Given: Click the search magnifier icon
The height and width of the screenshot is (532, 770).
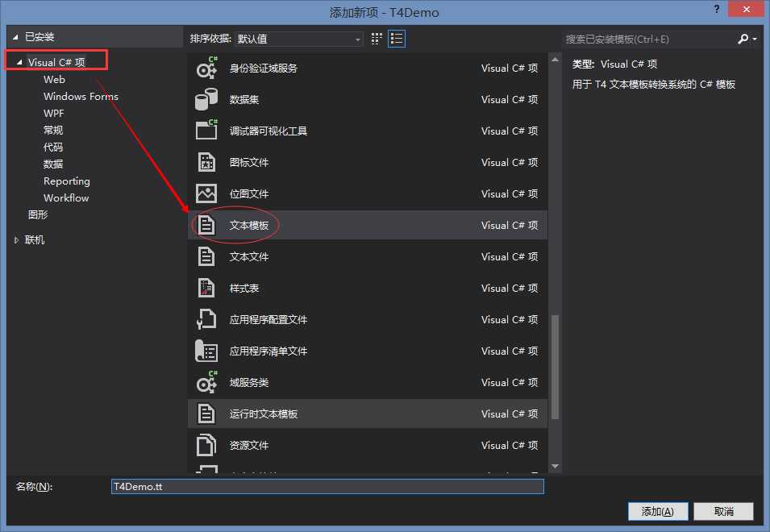Looking at the screenshot, I should (743, 39).
